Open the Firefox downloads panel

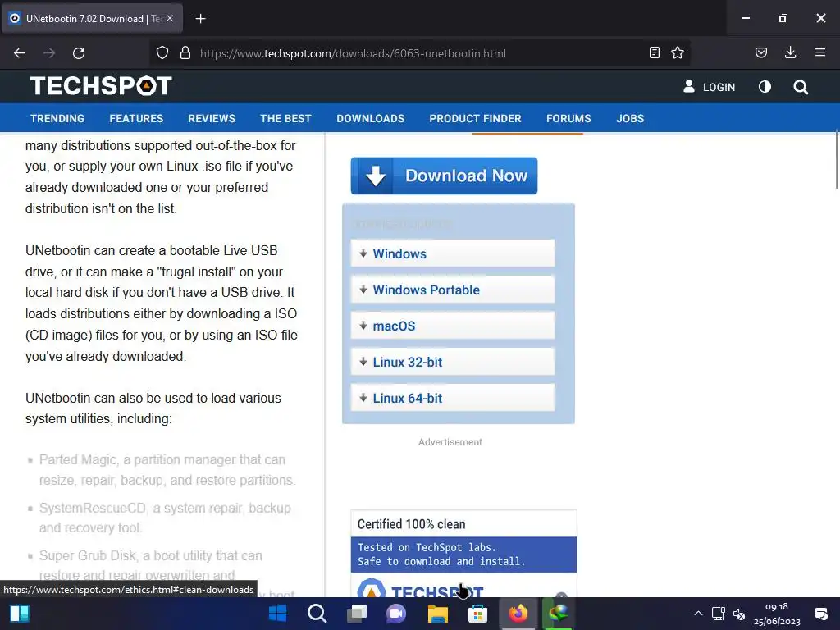(790, 52)
